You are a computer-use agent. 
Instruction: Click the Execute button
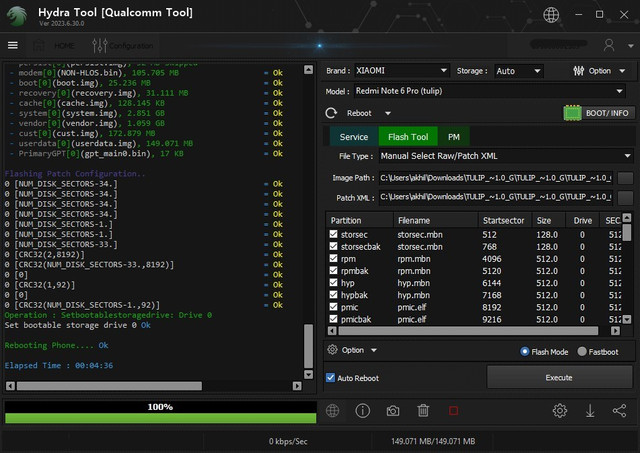point(559,377)
